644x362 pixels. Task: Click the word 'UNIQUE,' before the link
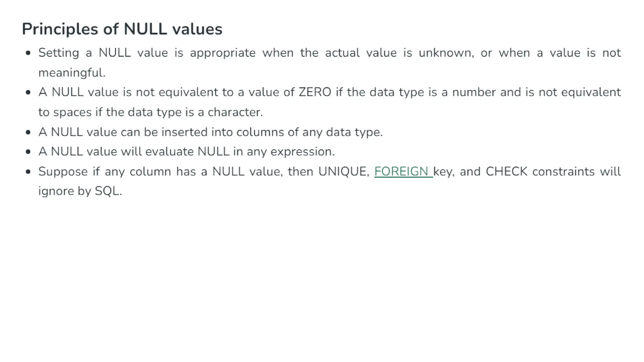coord(344,172)
